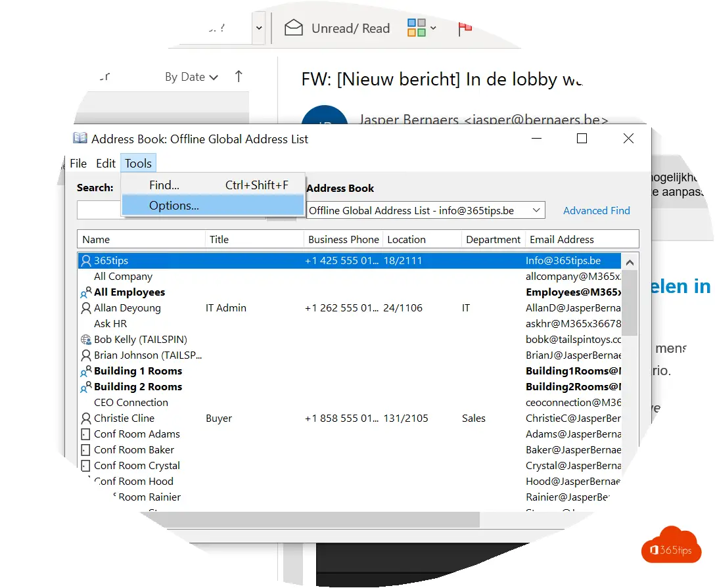Click the person icon beside Brian Johnson
Viewport: 715px width, 588px height.
coord(85,355)
